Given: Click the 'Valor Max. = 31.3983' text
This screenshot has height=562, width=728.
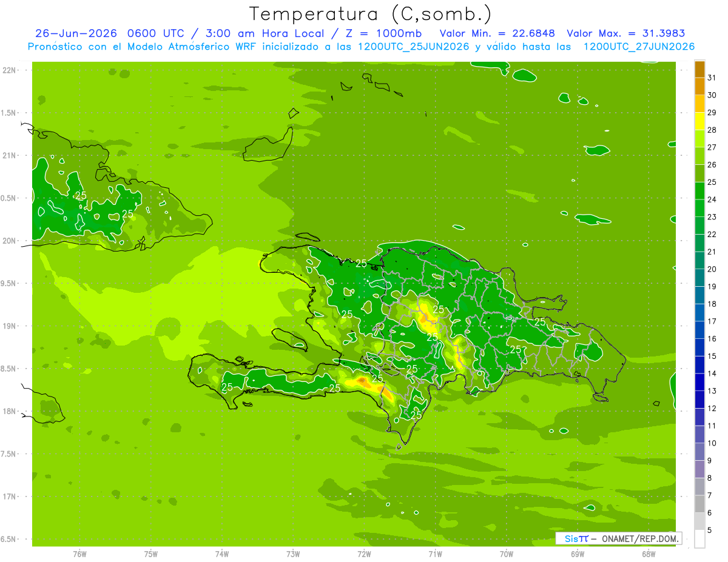Looking at the screenshot, I should (625, 33).
